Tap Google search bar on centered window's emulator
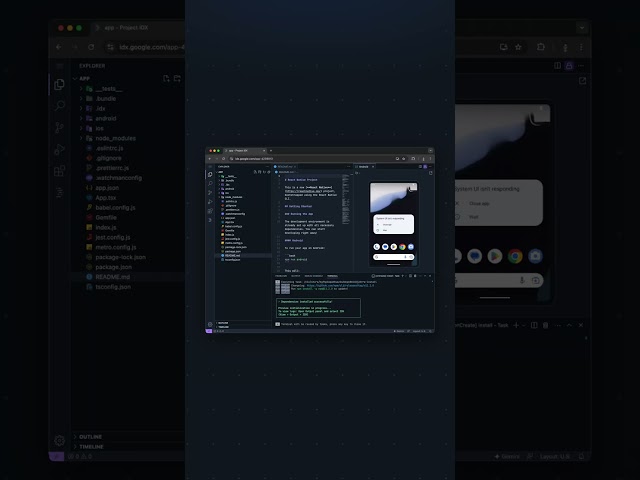This screenshot has width=640, height=480. tap(393, 257)
